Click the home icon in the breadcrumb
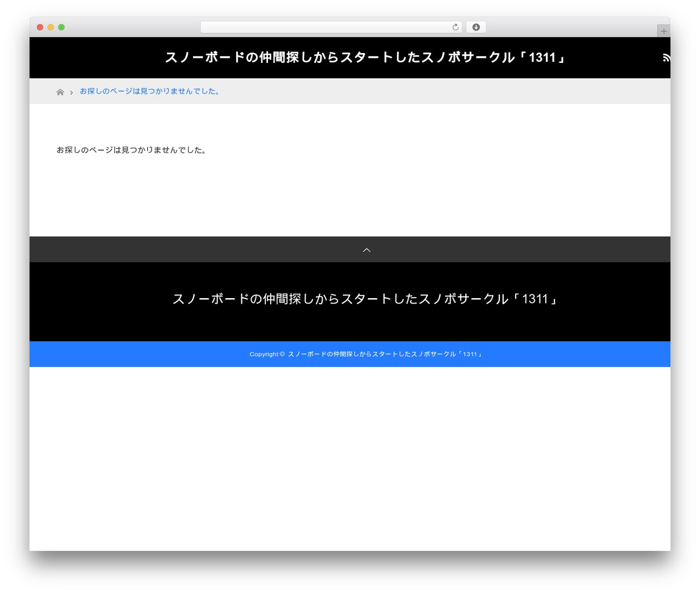Image resolution: width=700 pixels, height=593 pixels. 60,92
